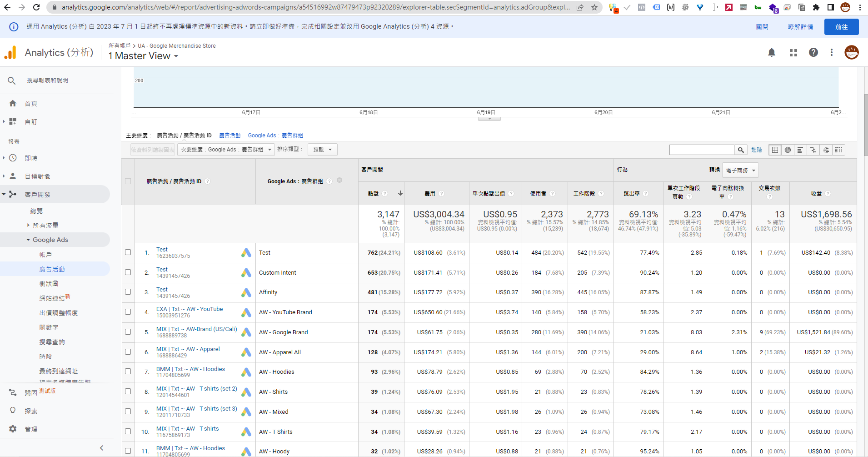Click the table search input field
Image resolution: width=868 pixels, height=457 pixels.
click(702, 150)
